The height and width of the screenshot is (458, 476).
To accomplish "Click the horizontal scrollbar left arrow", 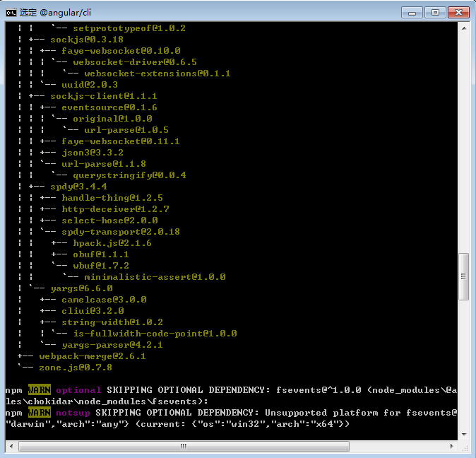I will [x=12, y=445].
